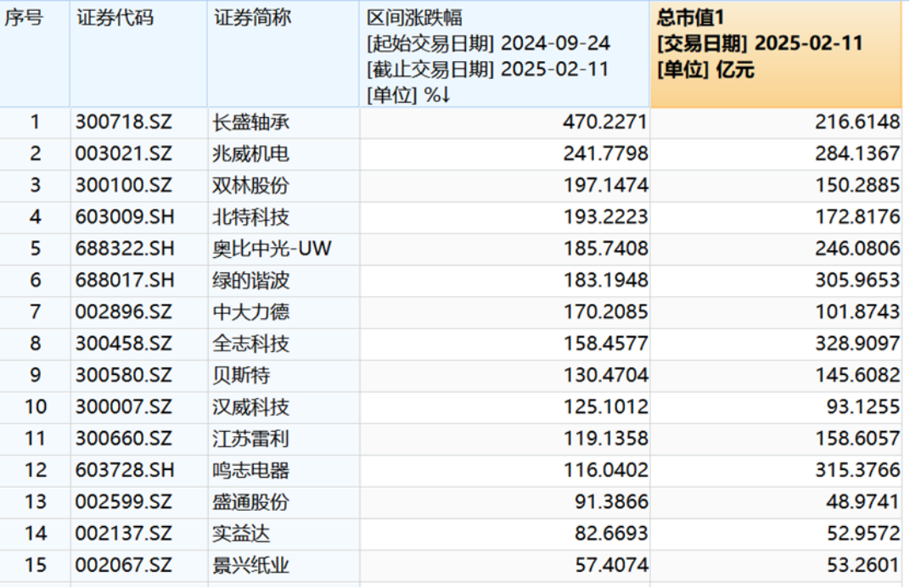
Task: Click the change value 241.7798
Action: (605, 154)
